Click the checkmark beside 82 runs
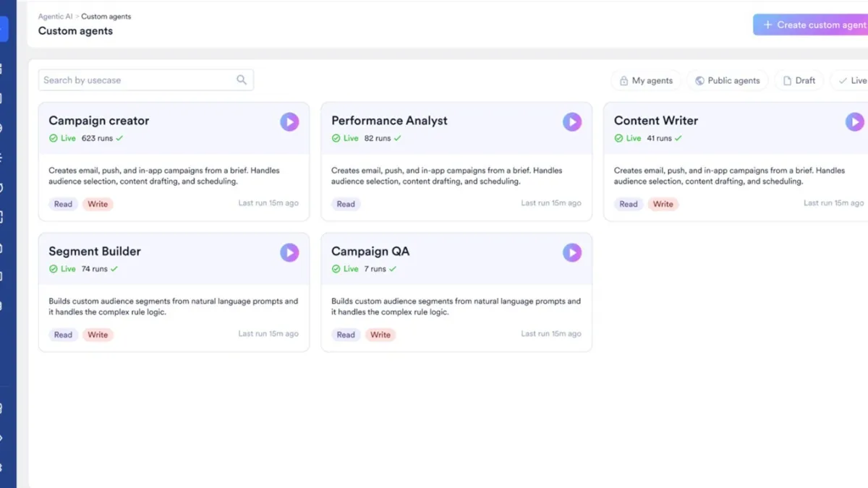 point(397,138)
